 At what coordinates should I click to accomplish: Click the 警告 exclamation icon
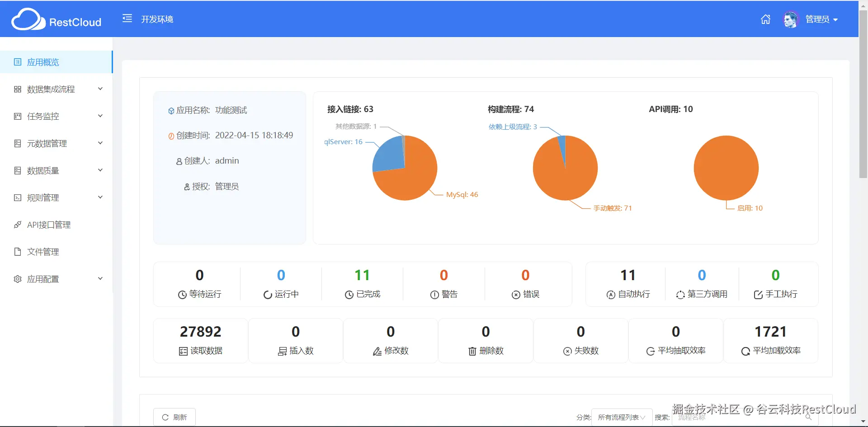(434, 295)
